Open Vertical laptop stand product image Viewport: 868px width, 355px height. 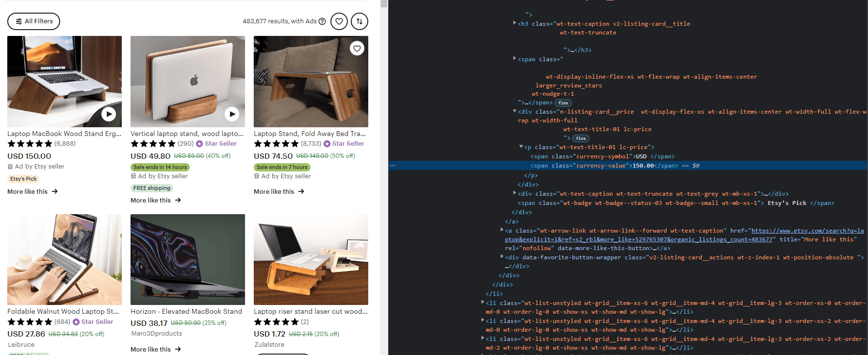pyautogui.click(x=188, y=82)
